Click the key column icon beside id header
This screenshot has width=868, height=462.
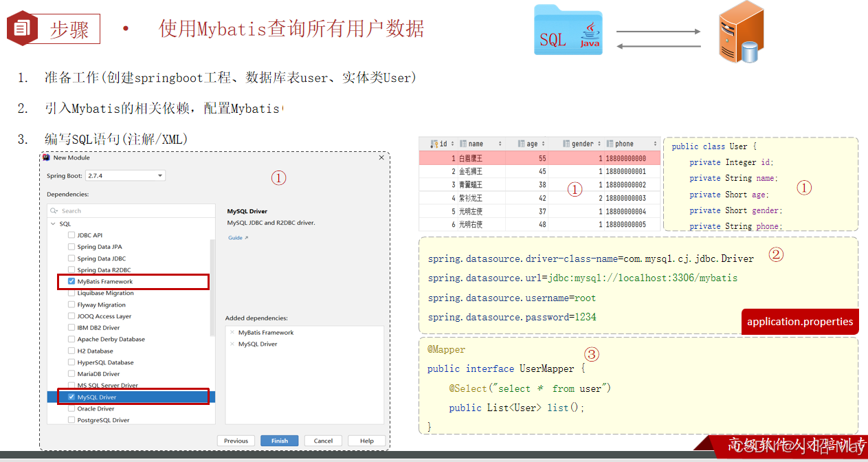pyautogui.click(x=434, y=144)
